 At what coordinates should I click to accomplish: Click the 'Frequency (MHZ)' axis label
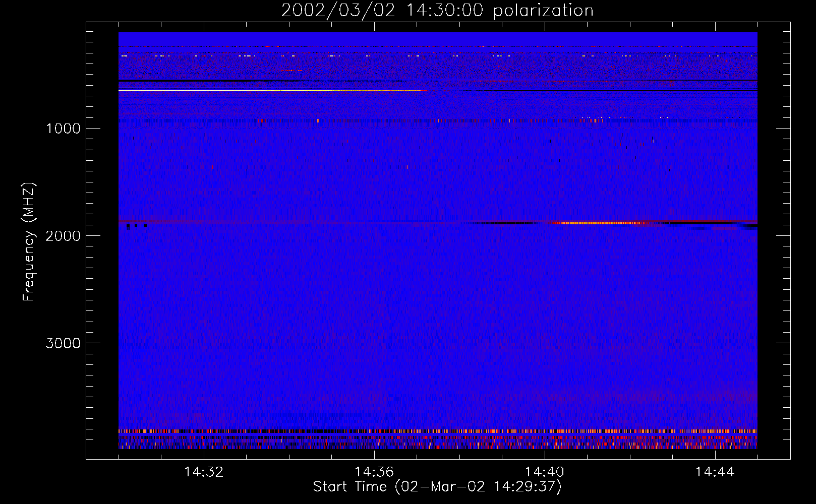pyautogui.click(x=29, y=242)
